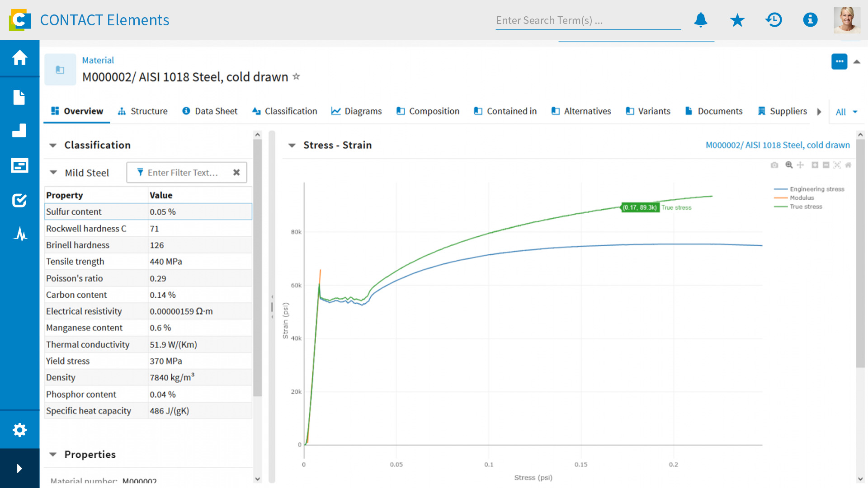Open M000002/ AISI 1018 Steel link
868x488 pixels.
click(777, 145)
